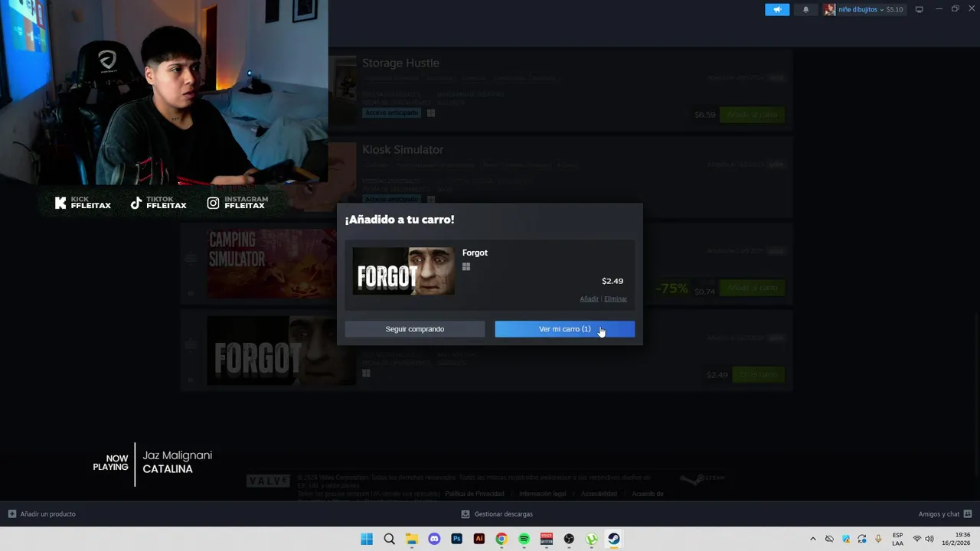This screenshot has width=980, height=551.
Task: Click Añadir al carro beside $6.59 price
Action: click(x=752, y=115)
